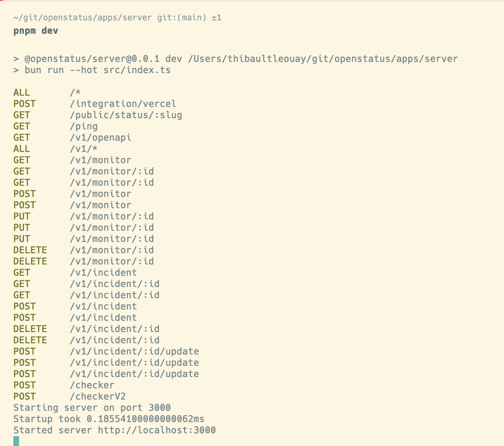Viewport: 504px width, 446px height.
Task: Click the /public/status/:slug route path
Action: [126, 115]
